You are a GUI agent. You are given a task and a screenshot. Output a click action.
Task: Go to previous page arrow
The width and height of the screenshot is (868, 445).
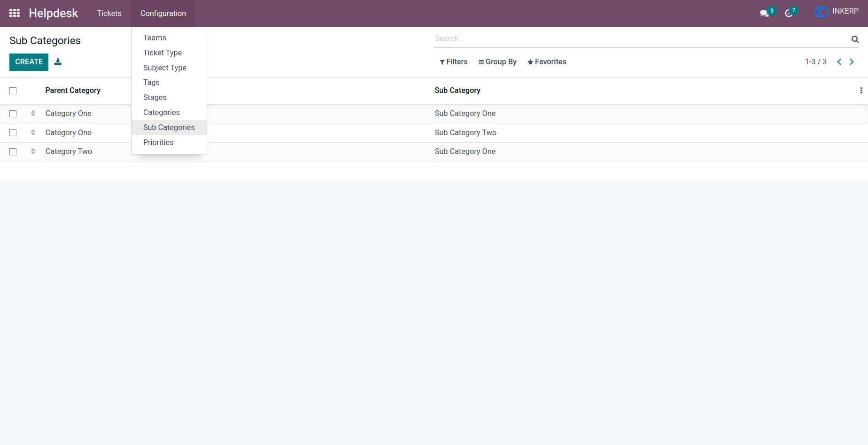pyautogui.click(x=839, y=62)
